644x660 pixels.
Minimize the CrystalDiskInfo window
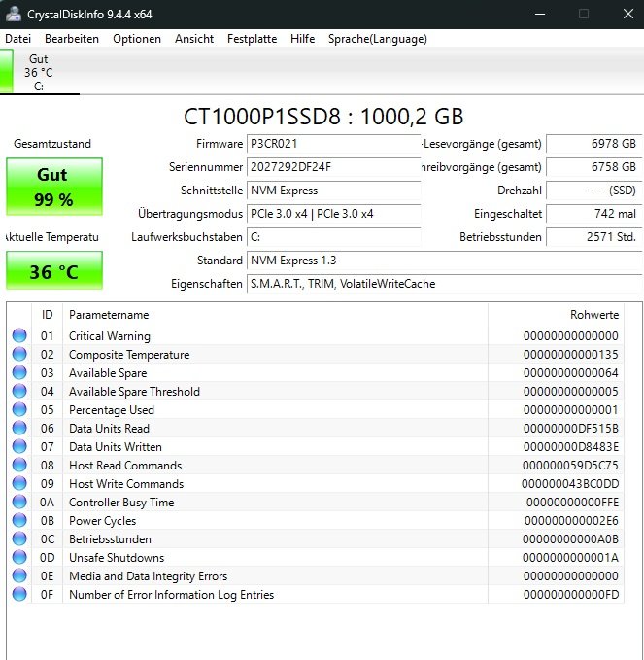540,14
